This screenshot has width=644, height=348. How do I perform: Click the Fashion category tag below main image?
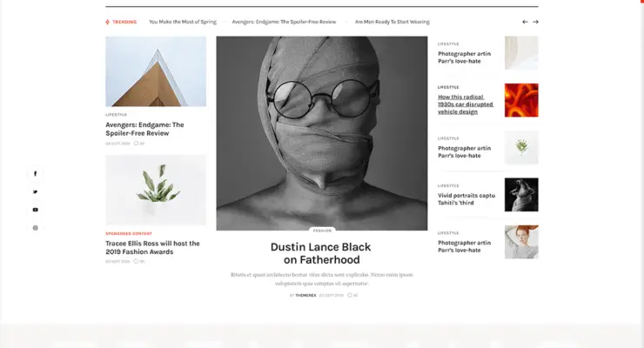click(322, 231)
